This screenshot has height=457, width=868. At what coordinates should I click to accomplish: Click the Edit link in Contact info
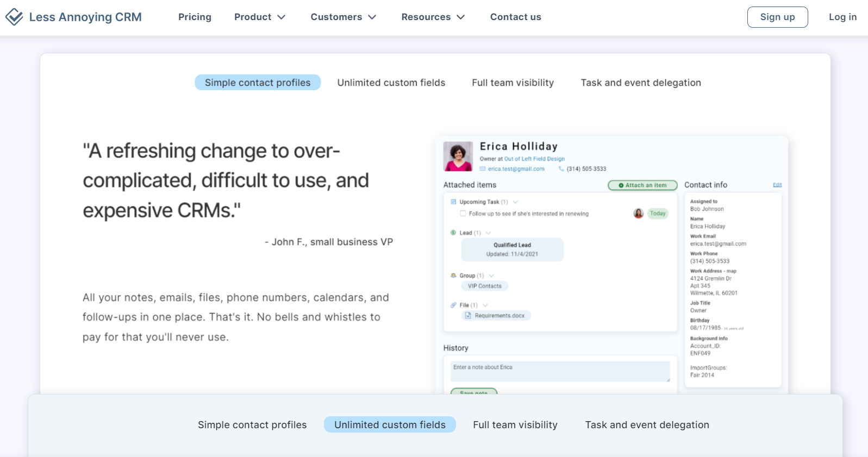(x=777, y=185)
